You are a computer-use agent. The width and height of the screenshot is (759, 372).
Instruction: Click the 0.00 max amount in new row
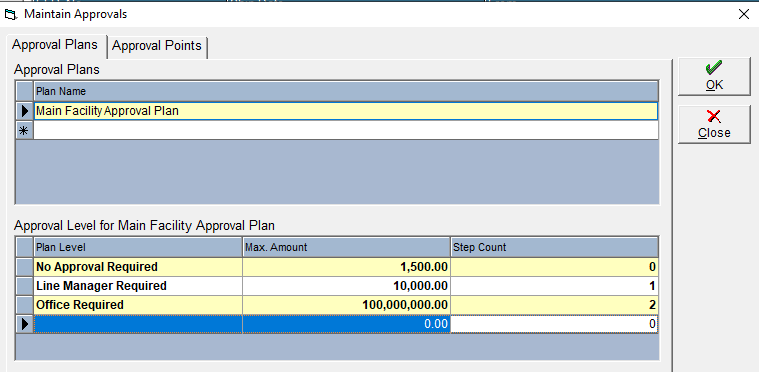(x=346, y=324)
